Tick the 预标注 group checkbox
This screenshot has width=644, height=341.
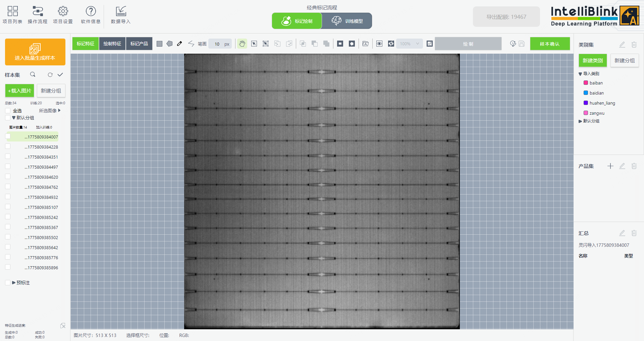click(x=8, y=283)
